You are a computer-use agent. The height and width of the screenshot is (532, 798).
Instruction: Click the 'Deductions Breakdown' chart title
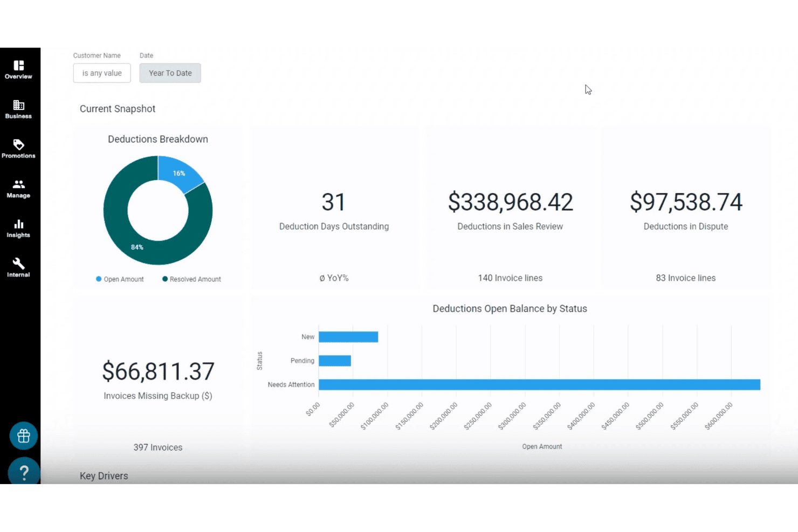(158, 139)
